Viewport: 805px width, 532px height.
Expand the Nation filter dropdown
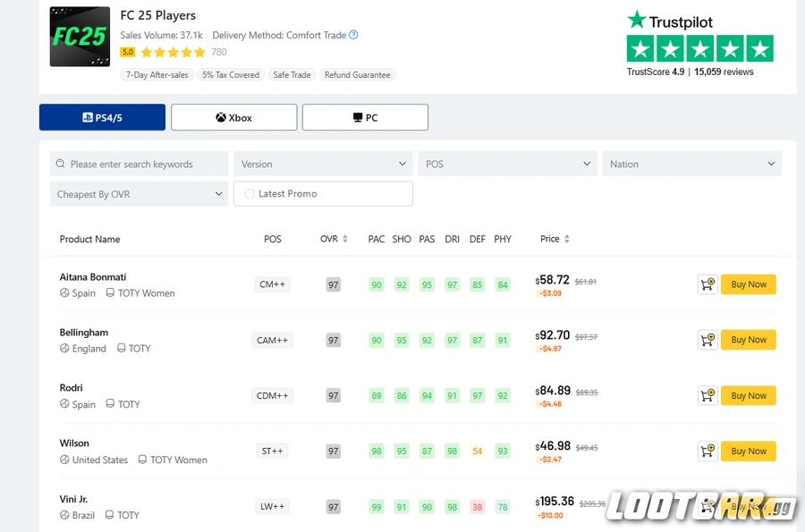click(692, 164)
